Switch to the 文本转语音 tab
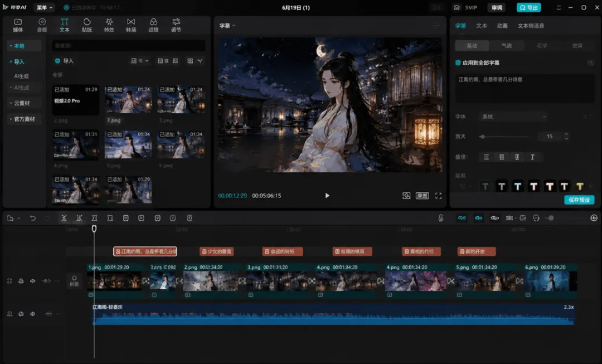 [x=531, y=26]
